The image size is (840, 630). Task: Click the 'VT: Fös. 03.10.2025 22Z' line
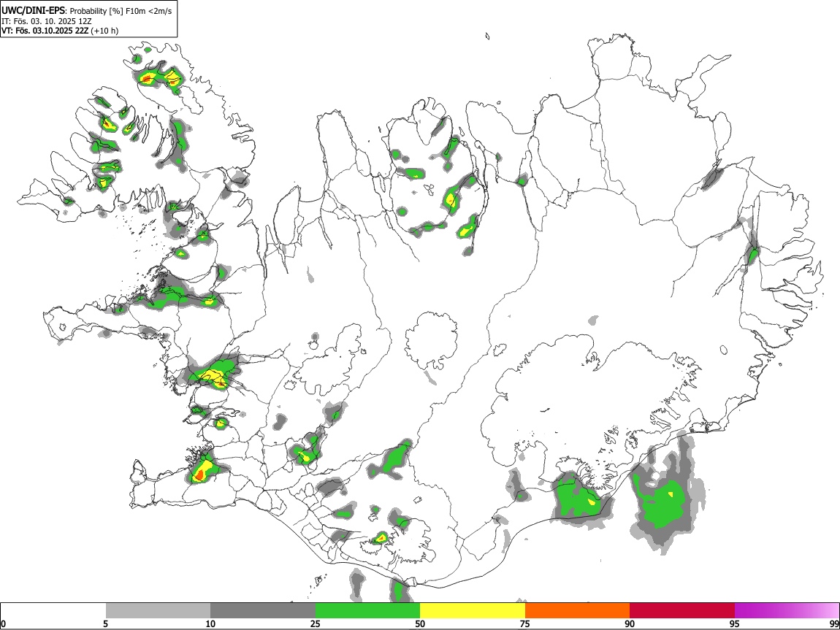pos(45,31)
